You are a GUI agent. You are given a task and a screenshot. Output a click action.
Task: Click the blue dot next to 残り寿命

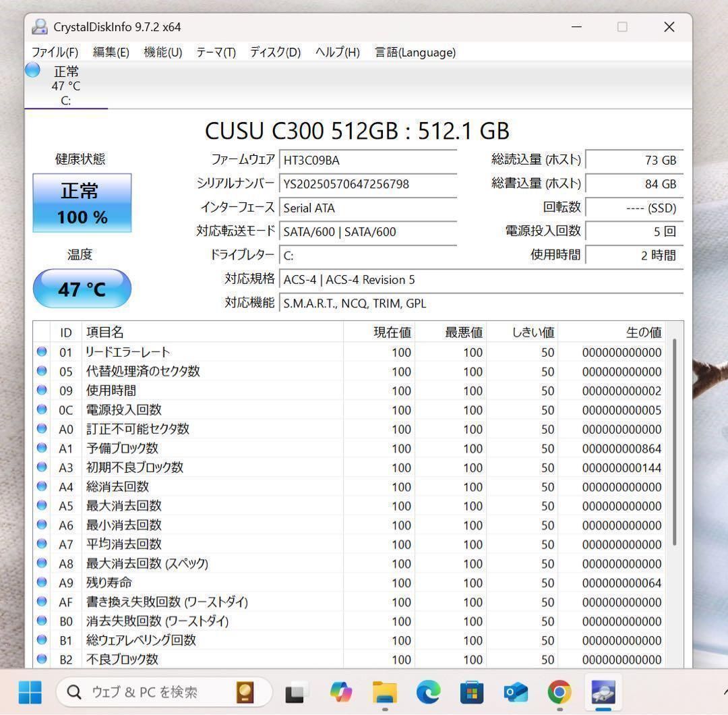click(41, 582)
